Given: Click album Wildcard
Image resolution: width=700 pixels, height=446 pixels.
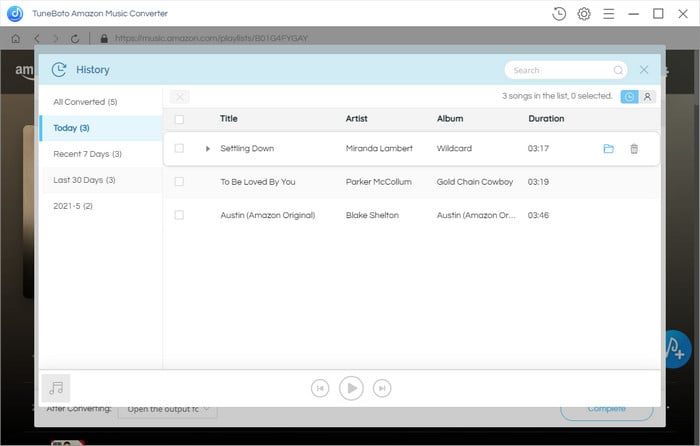Looking at the screenshot, I should [x=454, y=149].
